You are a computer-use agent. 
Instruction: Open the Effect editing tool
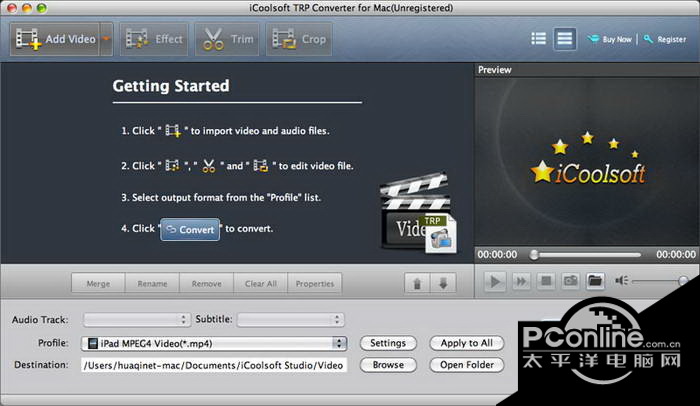click(154, 39)
